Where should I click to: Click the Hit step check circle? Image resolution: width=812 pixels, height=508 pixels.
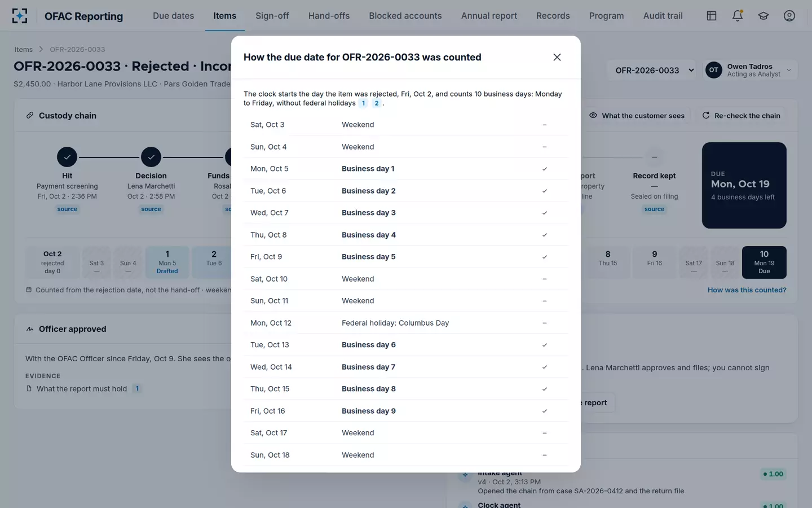pos(67,157)
